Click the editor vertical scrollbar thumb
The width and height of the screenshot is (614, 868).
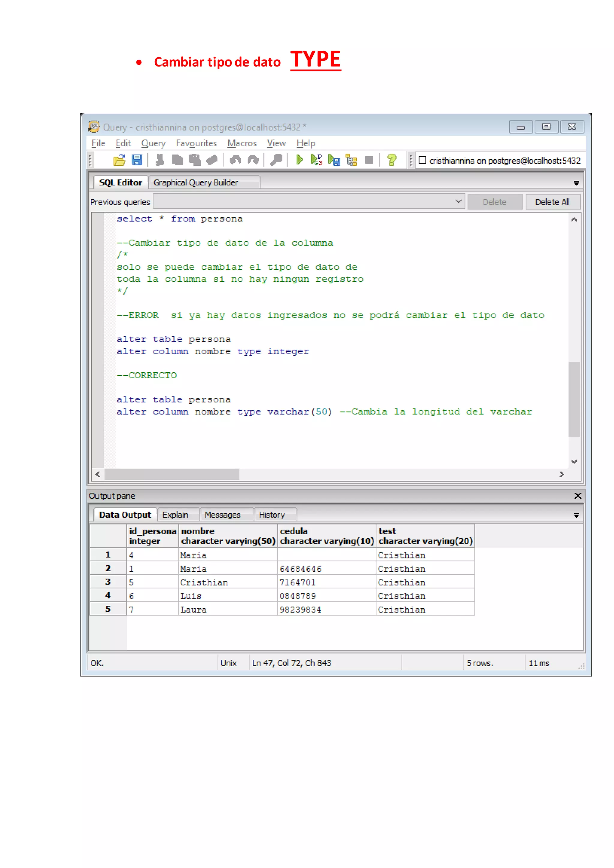(x=574, y=399)
